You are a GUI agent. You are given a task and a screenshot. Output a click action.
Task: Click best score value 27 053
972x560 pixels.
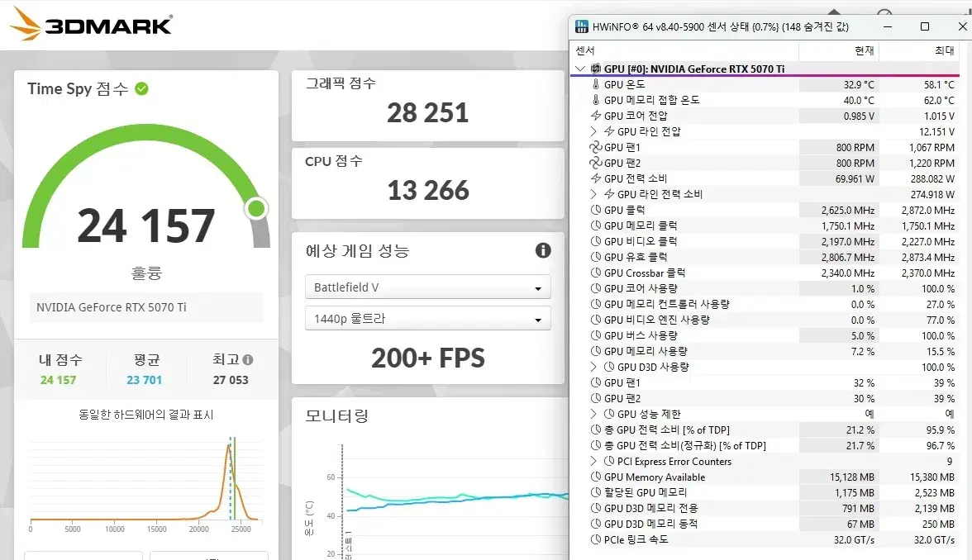pyautogui.click(x=231, y=380)
